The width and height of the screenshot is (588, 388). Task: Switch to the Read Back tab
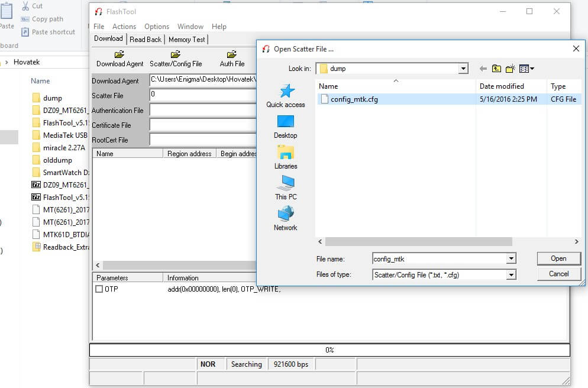(x=146, y=40)
